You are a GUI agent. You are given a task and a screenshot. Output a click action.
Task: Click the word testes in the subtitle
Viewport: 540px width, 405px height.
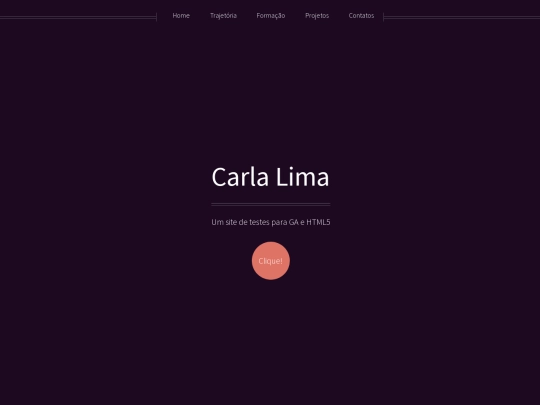click(x=259, y=222)
